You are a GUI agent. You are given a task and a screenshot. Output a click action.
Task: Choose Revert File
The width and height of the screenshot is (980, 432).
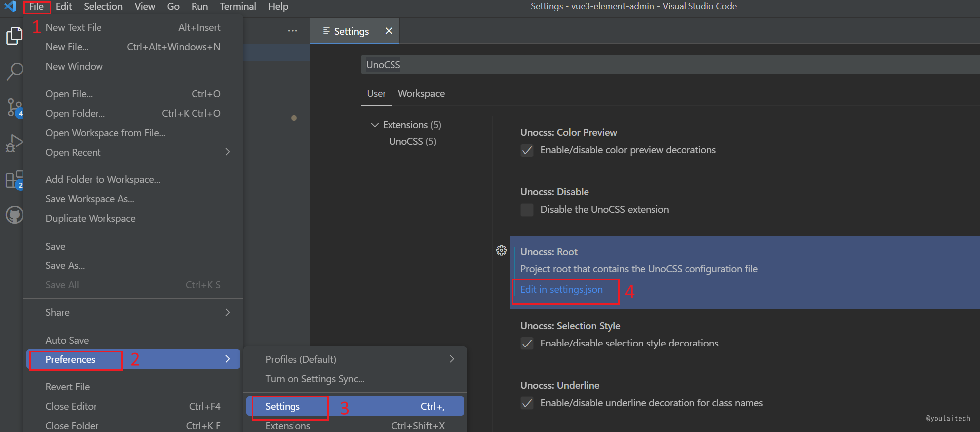[133, 387]
